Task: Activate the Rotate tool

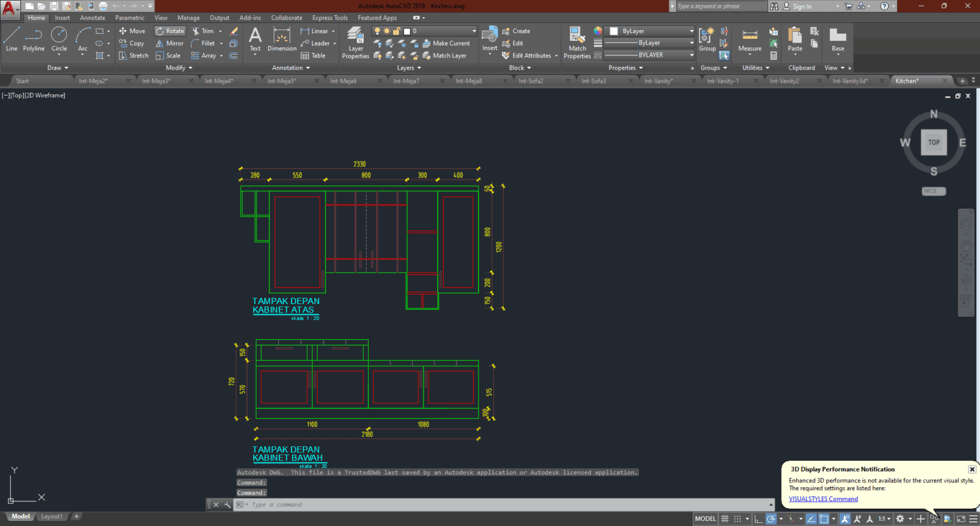Action: coord(169,31)
